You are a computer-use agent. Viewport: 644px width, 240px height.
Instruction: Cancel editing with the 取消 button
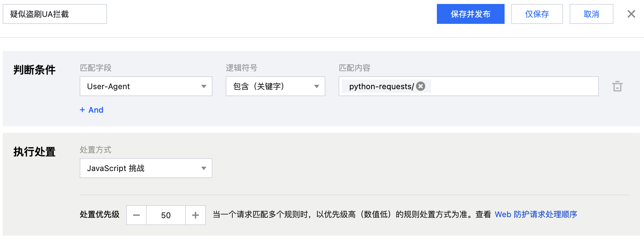click(x=591, y=14)
